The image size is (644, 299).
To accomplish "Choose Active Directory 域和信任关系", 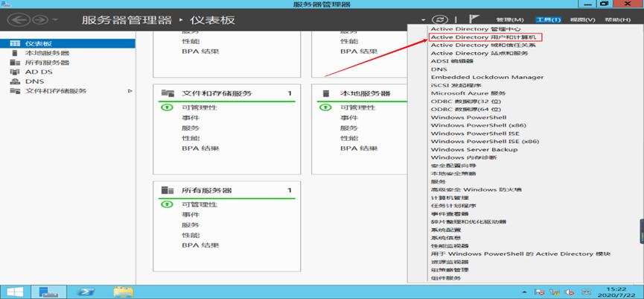I will [x=483, y=45].
